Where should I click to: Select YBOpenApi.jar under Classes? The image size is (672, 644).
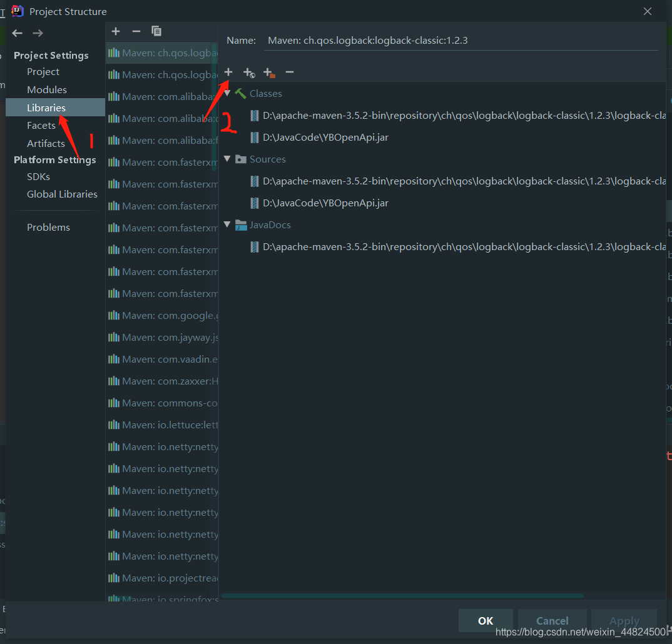pos(326,138)
